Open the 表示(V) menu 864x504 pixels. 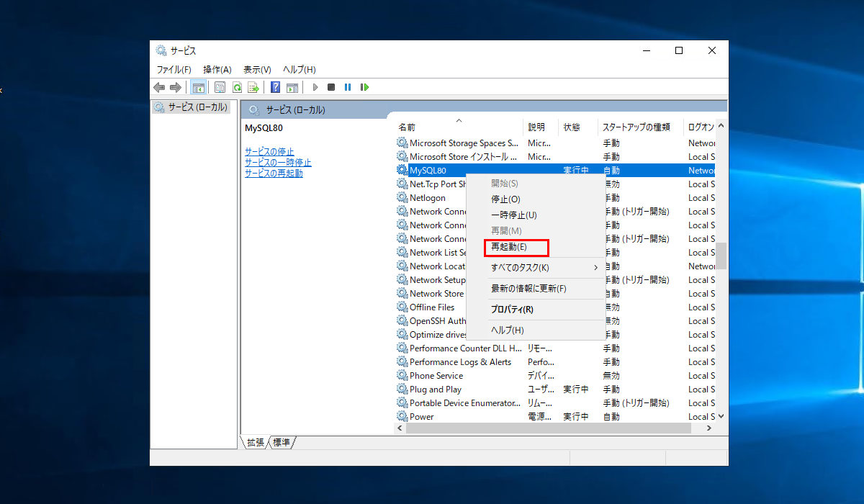click(x=257, y=70)
